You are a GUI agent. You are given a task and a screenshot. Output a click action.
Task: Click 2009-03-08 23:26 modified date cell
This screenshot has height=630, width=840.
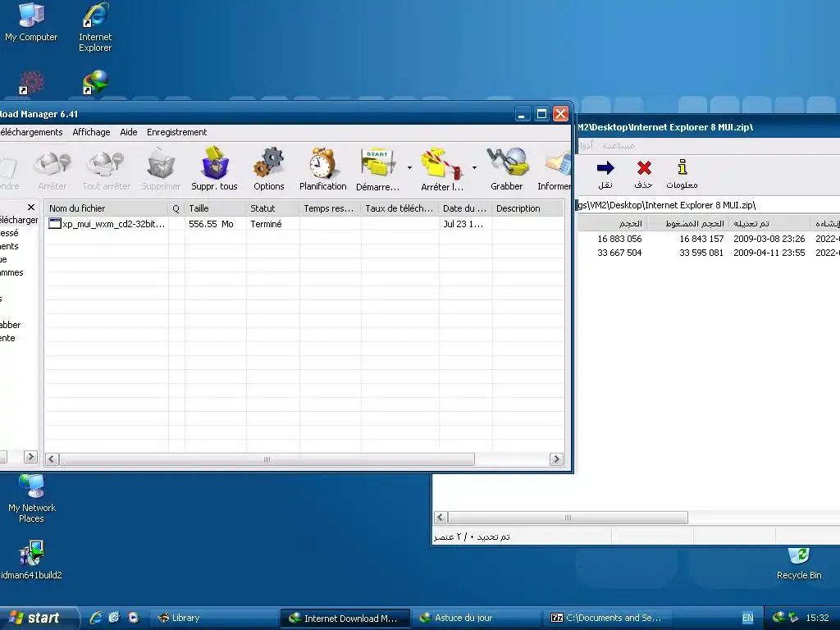tap(769, 239)
